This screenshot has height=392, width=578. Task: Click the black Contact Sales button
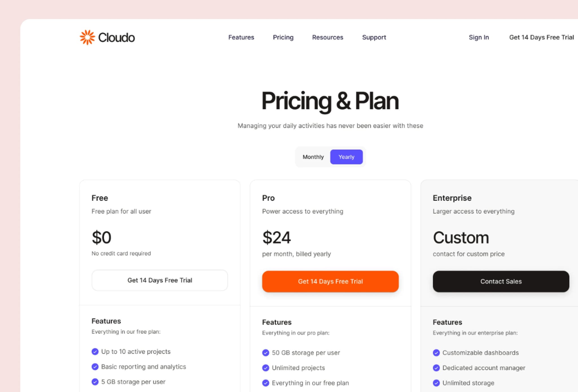point(501,281)
